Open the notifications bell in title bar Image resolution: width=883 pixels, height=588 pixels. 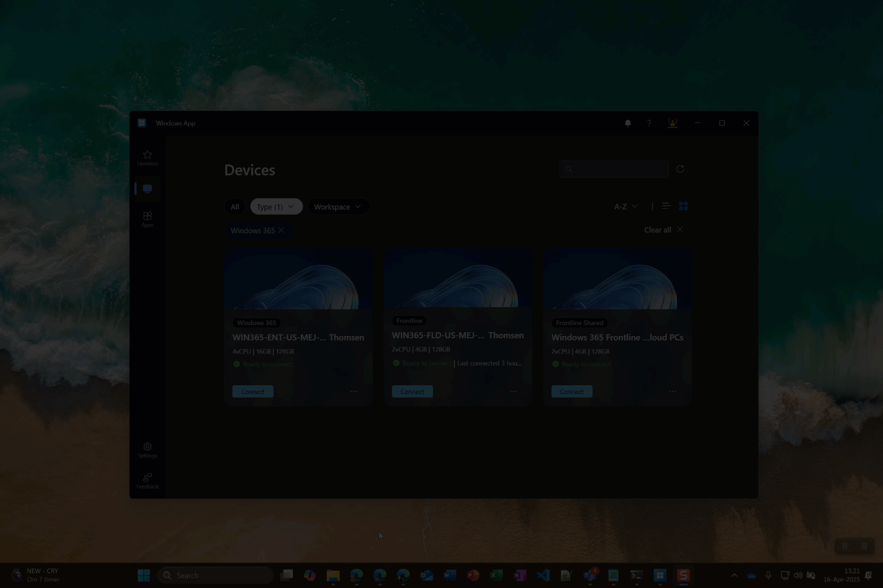pyautogui.click(x=628, y=123)
